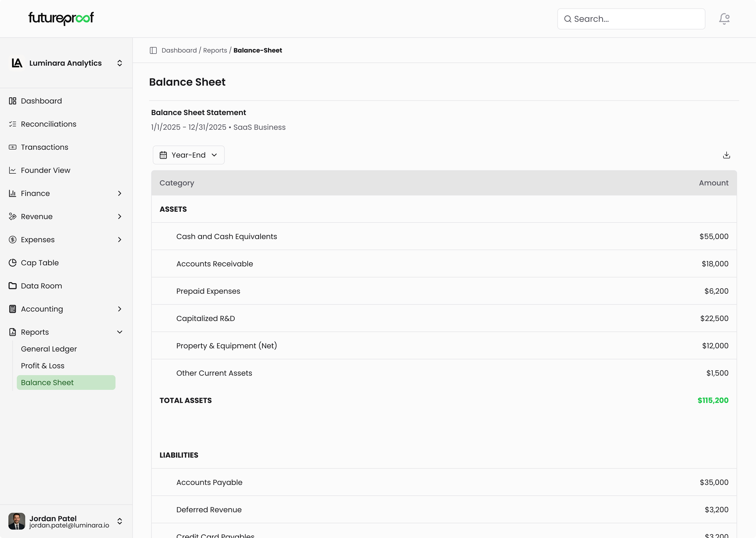Viewport: 756px width, 538px height.
Task: Click Jordan Patel's profile avatar
Action: tap(17, 521)
